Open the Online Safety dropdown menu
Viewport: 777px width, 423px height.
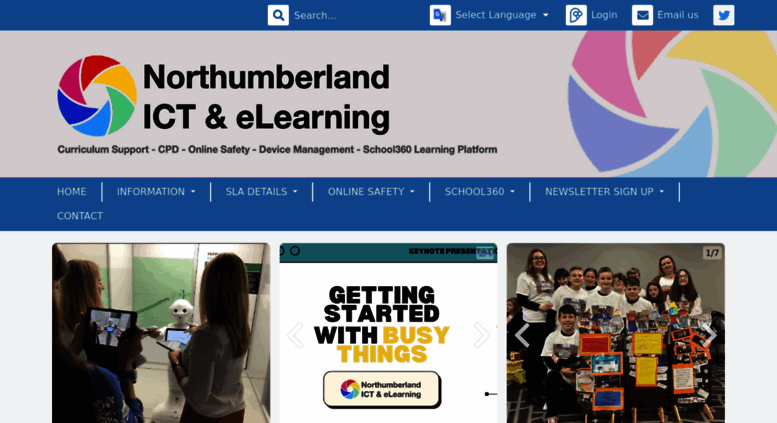click(x=371, y=192)
